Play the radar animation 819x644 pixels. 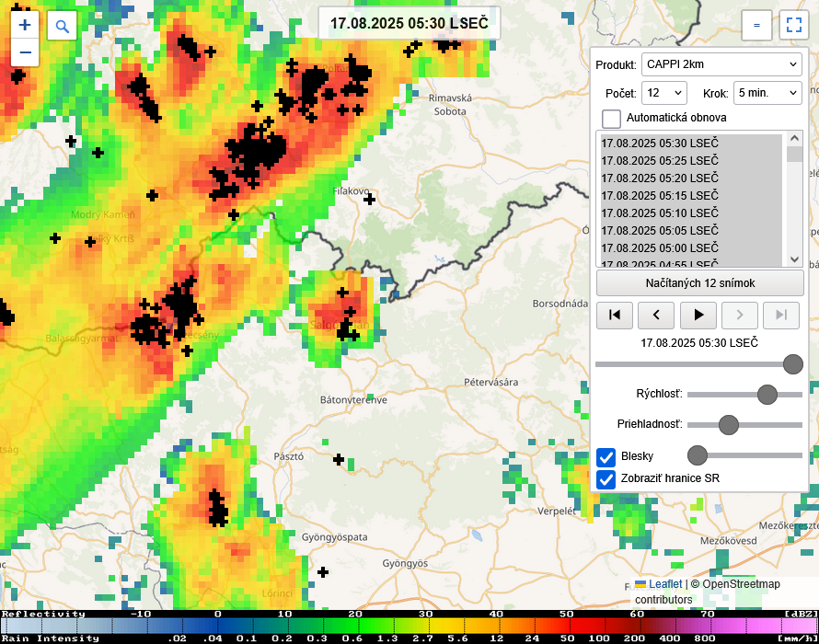(x=698, y=315)
